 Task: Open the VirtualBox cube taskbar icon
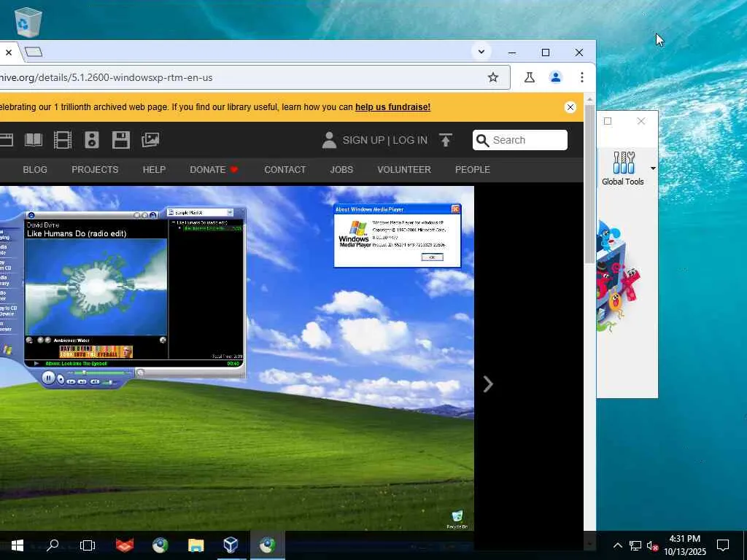coord(231,545)
